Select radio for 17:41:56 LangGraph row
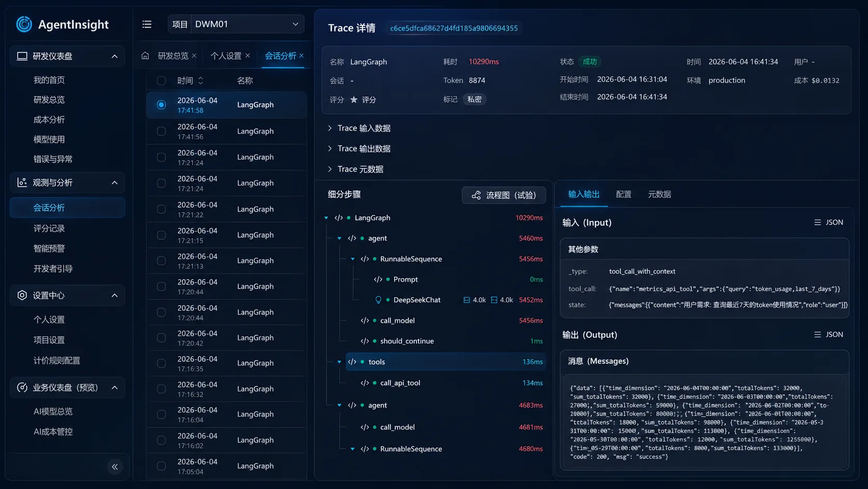Viewport: 868px width, 489px height. [161, 131]
